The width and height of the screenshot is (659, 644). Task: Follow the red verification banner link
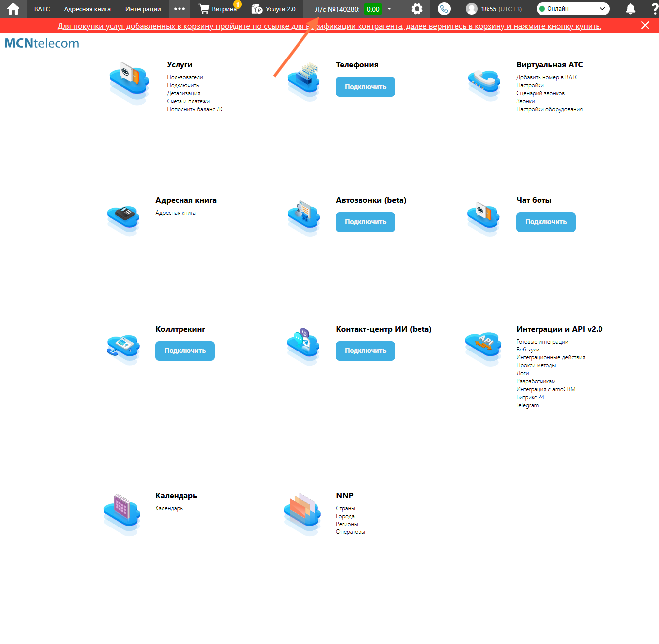click(x=329, y=26)
